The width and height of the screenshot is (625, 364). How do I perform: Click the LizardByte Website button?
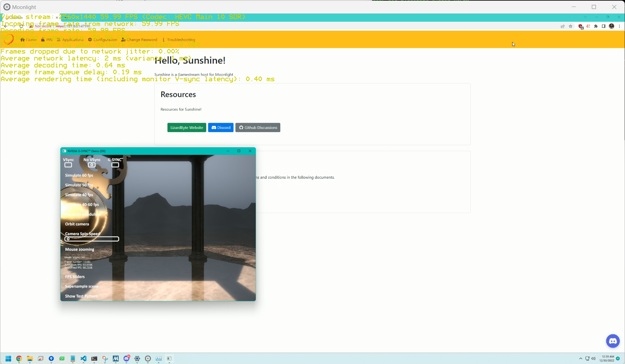pyautogui.click(x=187, y=128)
